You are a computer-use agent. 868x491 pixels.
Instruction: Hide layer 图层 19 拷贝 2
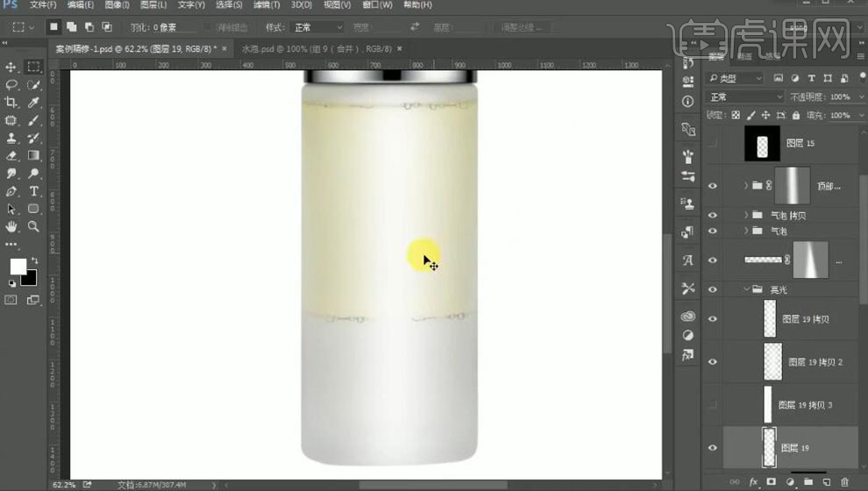pos(713,362)
